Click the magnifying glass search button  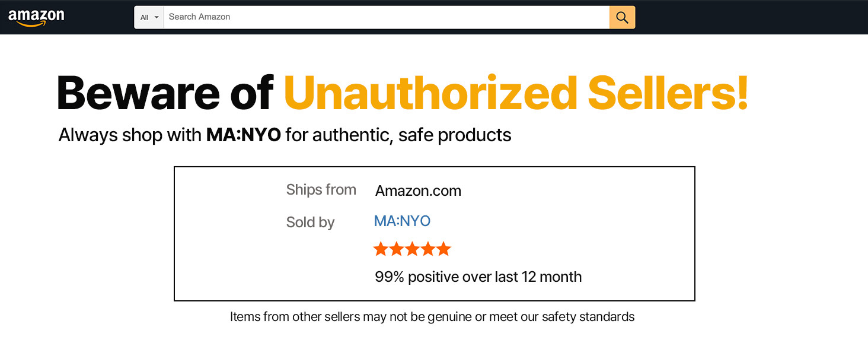622,17
